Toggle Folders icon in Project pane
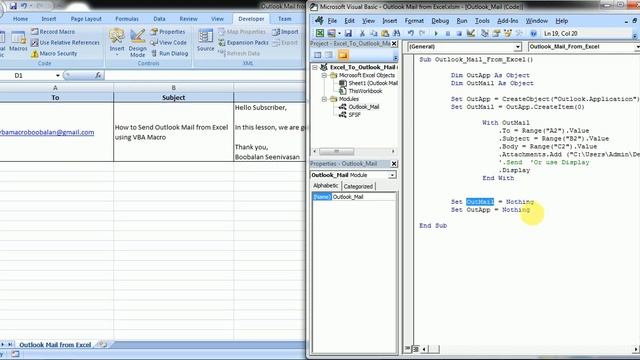The width and height of the screenshot is (640, 360). 343,55
